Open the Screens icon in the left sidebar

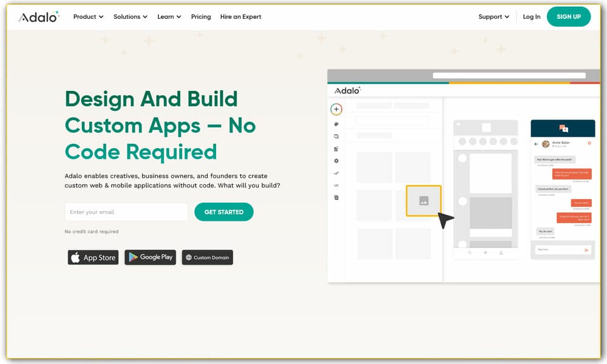point(336,136)
